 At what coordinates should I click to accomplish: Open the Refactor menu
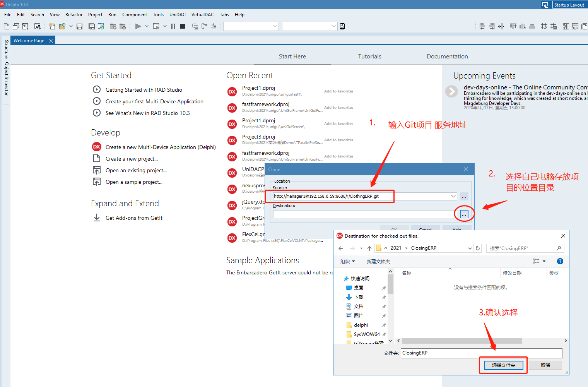[x=74, y=15]
